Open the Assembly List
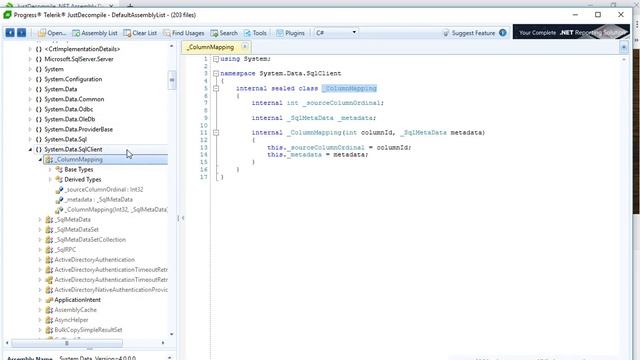640x360 pixels. tap(95, 33)
